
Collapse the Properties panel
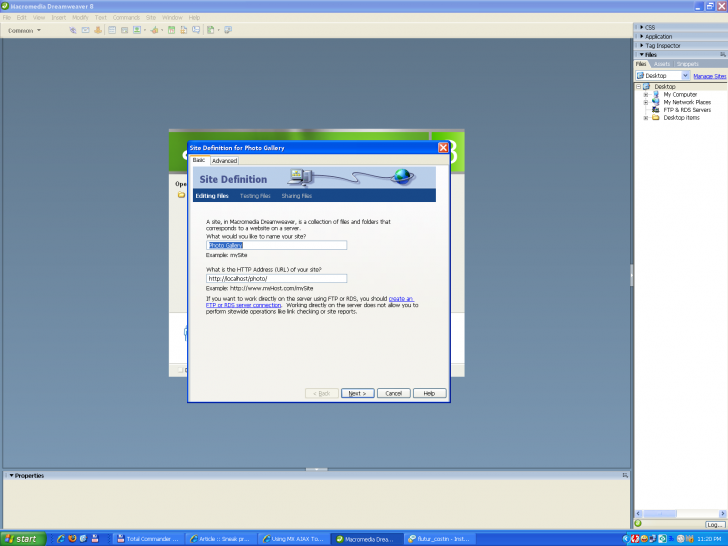point(12,475)
